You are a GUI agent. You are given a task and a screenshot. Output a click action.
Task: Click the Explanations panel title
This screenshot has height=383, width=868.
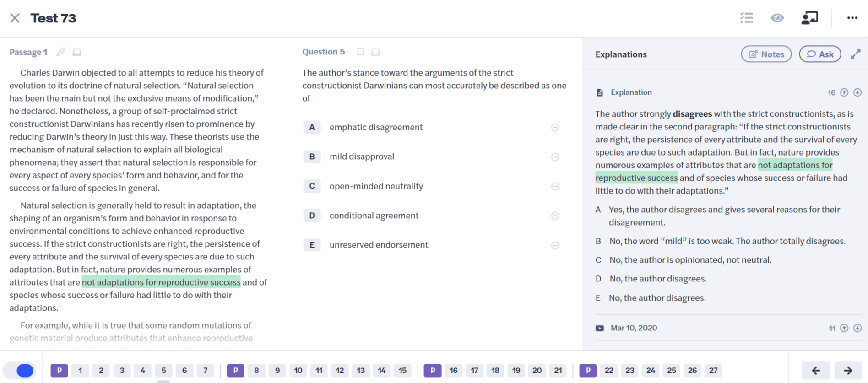(x=621, y=54)
